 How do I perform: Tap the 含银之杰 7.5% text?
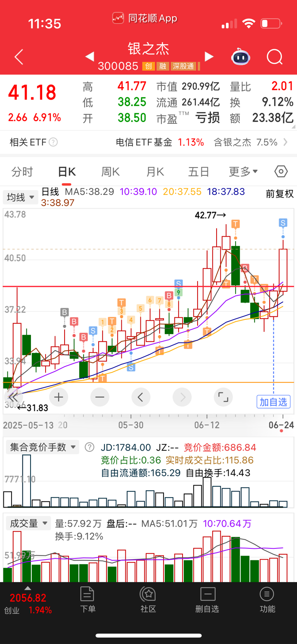246,142
